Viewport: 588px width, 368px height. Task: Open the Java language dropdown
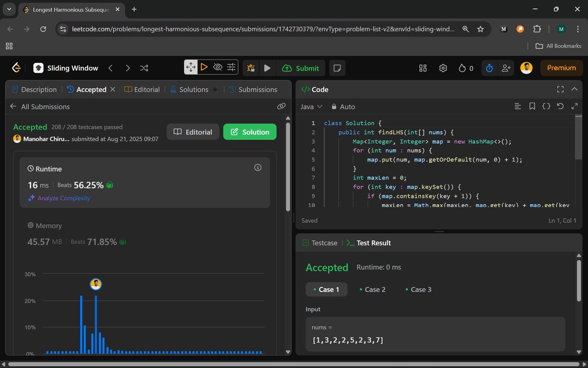tap(311, 106)
